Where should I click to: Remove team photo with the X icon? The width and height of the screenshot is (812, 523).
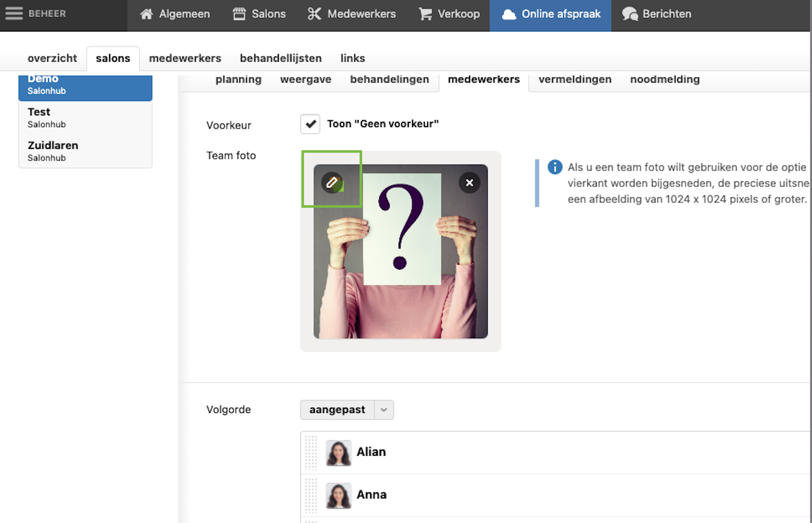(x=469, y=183)
